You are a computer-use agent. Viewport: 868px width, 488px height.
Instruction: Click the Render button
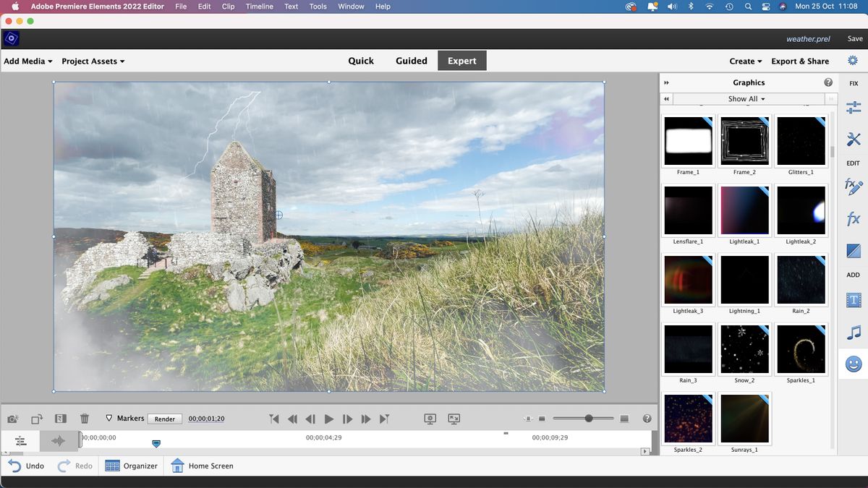pos(165,419)
